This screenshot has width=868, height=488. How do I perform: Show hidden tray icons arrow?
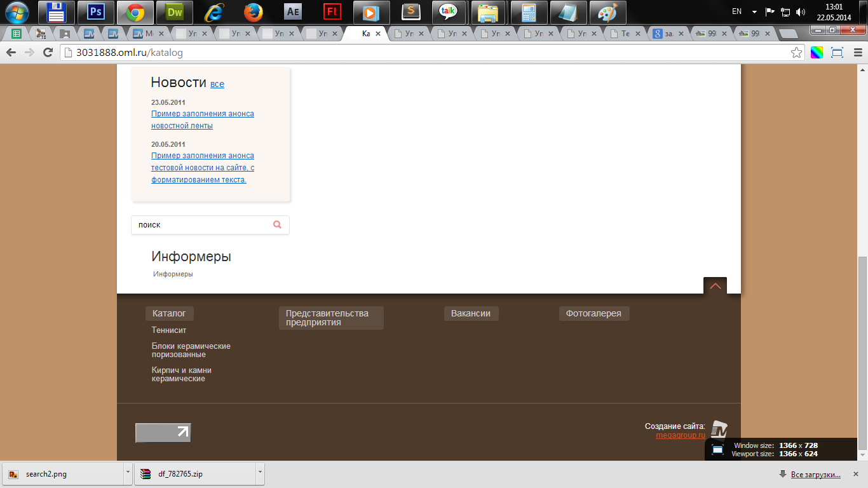coord(754,12)
